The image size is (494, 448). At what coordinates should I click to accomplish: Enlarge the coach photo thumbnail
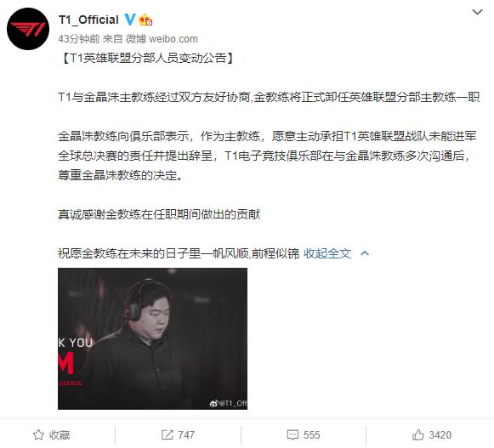click(152, 338)
